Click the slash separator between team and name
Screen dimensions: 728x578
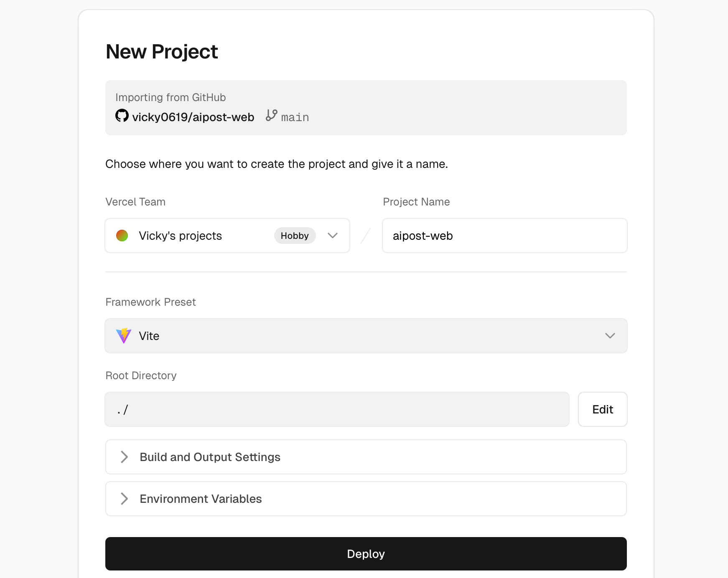click(x=366, y=236)
